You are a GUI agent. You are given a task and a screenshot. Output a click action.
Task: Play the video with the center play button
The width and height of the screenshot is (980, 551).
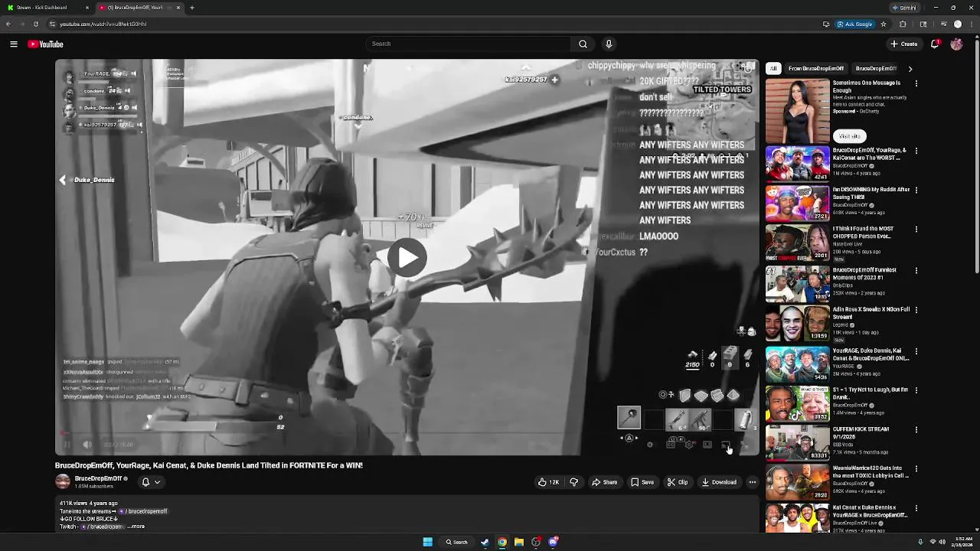(407, 257)
